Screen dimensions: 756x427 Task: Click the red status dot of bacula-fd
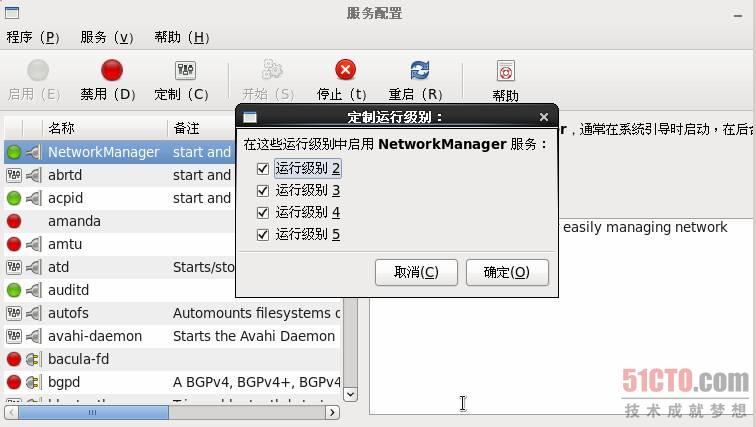tap(14, 359)
